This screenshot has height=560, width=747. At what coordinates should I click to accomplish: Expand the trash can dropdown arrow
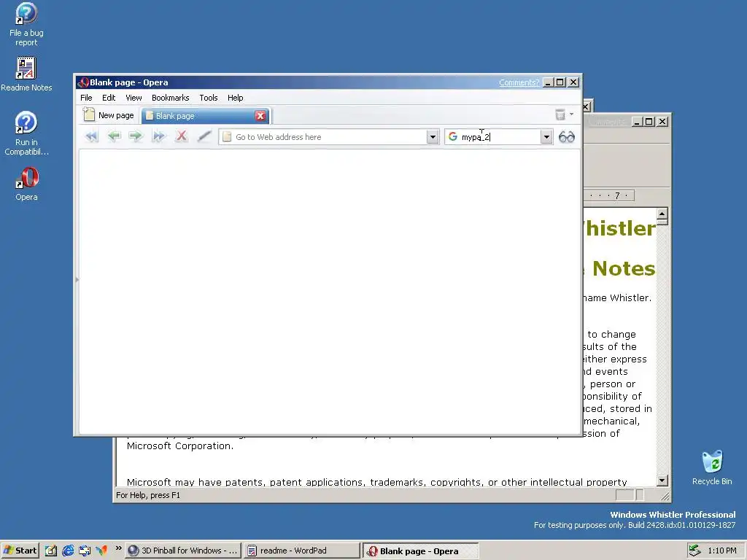tap(571, 114)
